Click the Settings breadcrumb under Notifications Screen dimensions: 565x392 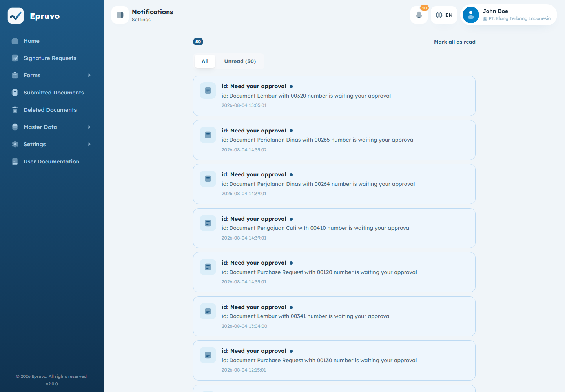141,20
